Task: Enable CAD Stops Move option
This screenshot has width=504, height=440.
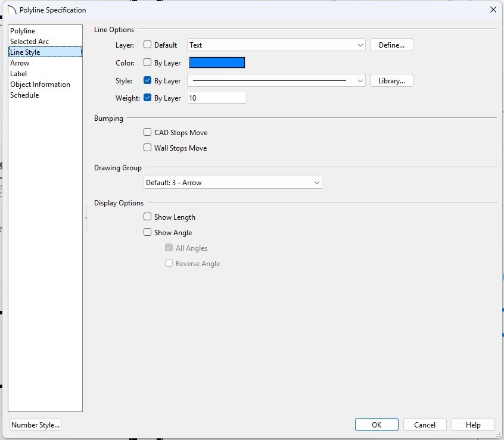Action: click(148, 133)
